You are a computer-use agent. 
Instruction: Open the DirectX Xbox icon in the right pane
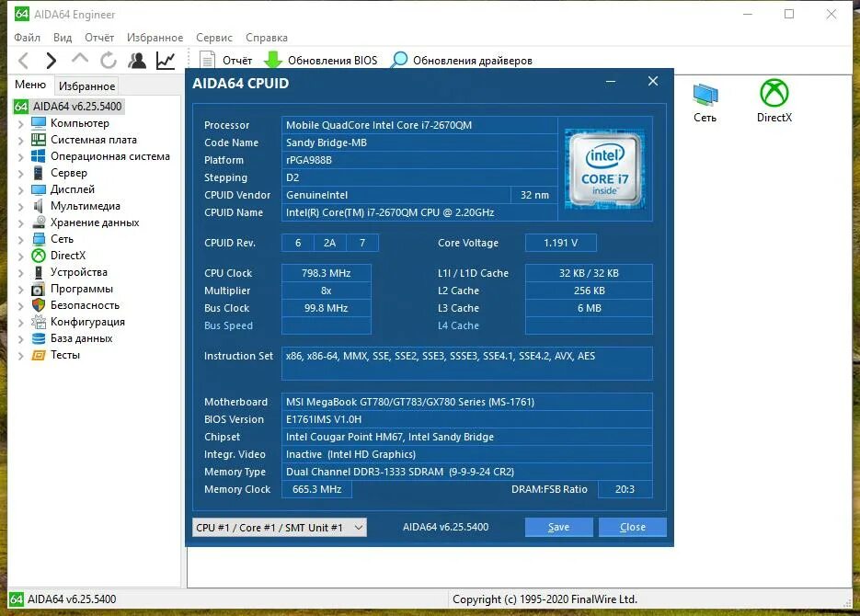774,93
